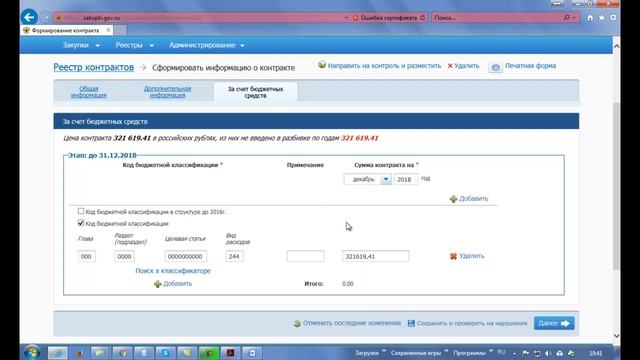Open the Windows Start orb

point(32,353)
